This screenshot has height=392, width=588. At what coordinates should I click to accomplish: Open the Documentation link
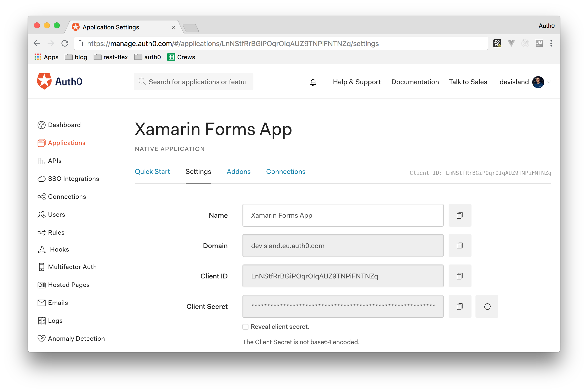(415, 82)
